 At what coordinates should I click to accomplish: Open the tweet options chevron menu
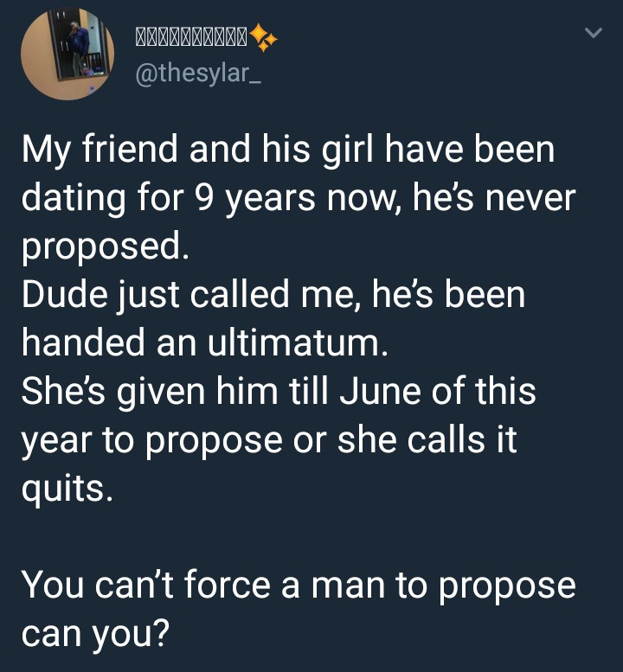[x=593, y=35]
